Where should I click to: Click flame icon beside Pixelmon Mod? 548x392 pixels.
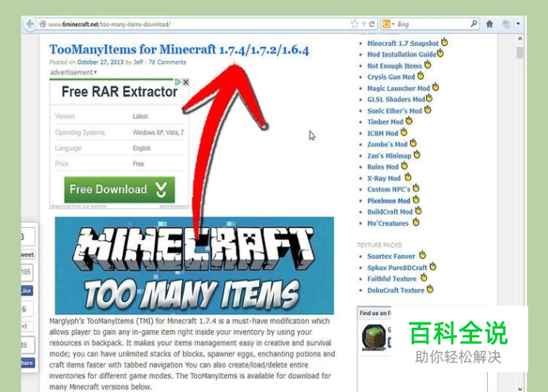click(416, 199)
